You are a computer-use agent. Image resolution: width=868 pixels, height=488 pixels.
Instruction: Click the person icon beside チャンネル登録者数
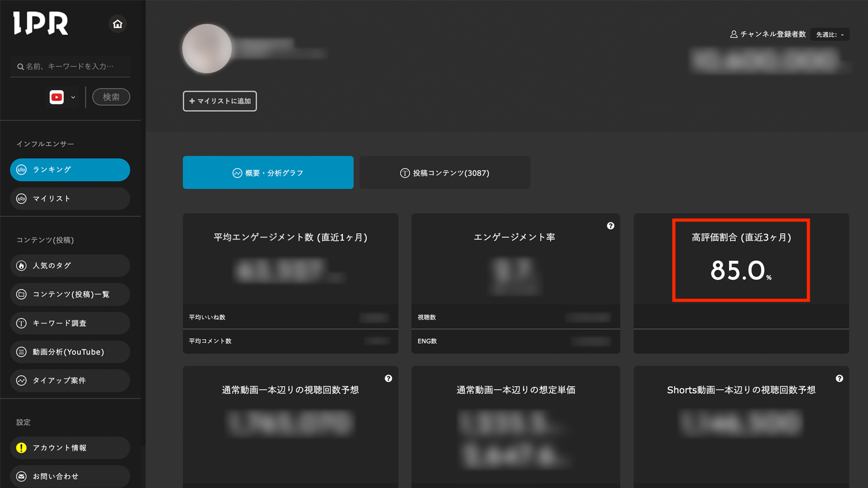click(x=733, y=34)
